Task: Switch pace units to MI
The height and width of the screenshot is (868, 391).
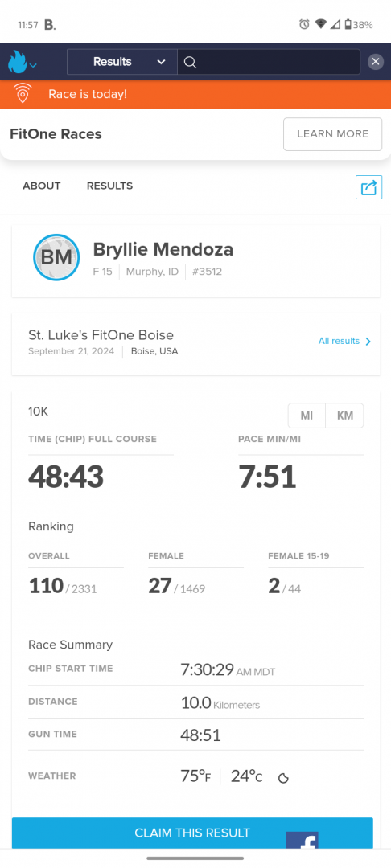Action: [x=307, y=416]
